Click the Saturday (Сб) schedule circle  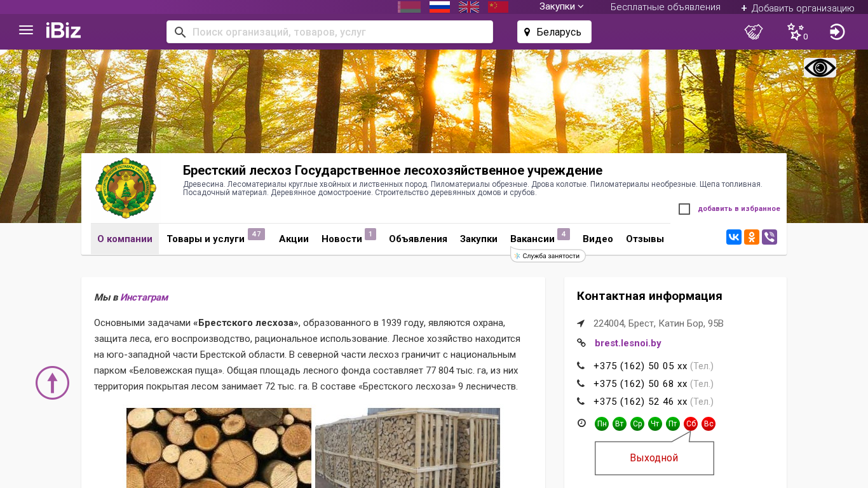(x=691, y=424)
